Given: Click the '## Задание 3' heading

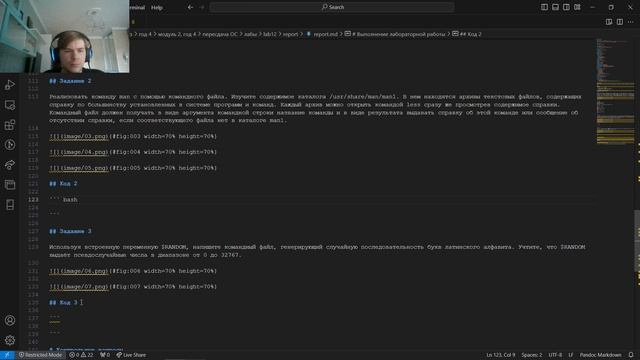Looking at the screenshot, I should (x=70, y=231).
